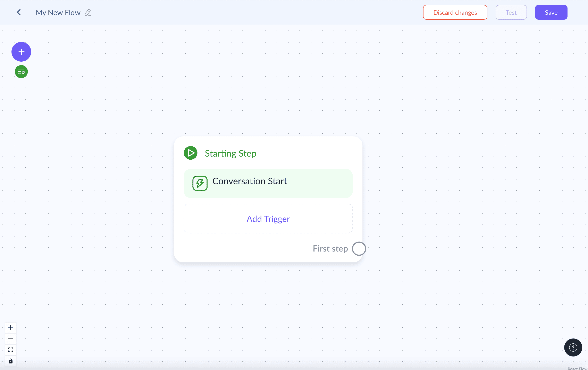Click the Starting Step play icon
The image size is (588, 370).
click(191, 153)
